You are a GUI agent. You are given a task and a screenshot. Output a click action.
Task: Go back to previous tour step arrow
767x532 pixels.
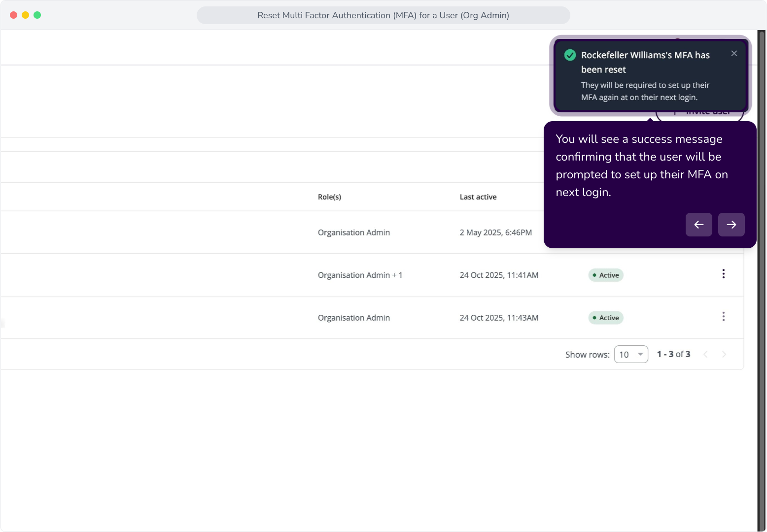(x=698, y=225)
